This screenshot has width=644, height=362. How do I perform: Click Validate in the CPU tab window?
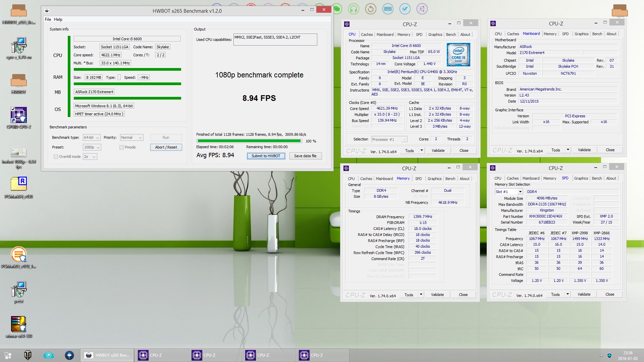tap(438, 150)
